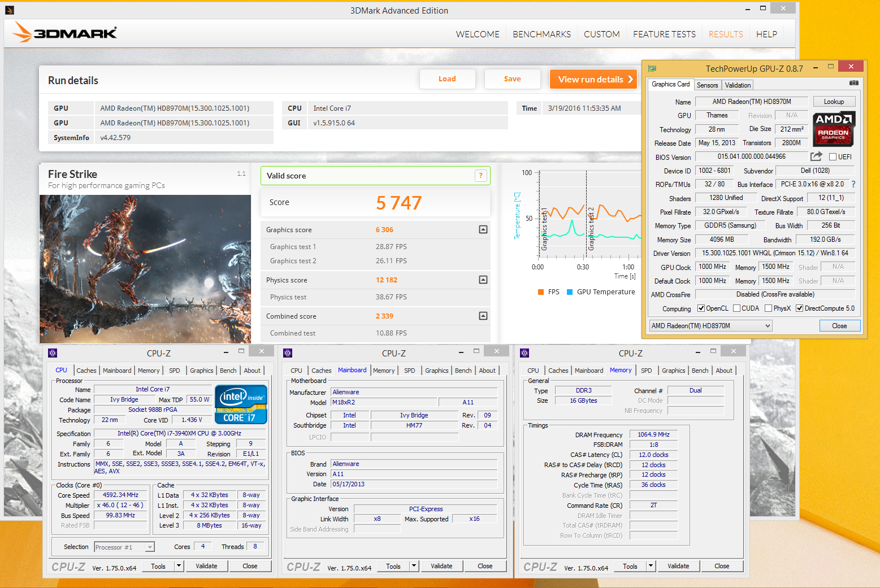Click View run details button
Image resolution: width=880 pixels, height=588 pixels.
pos(593,79)
